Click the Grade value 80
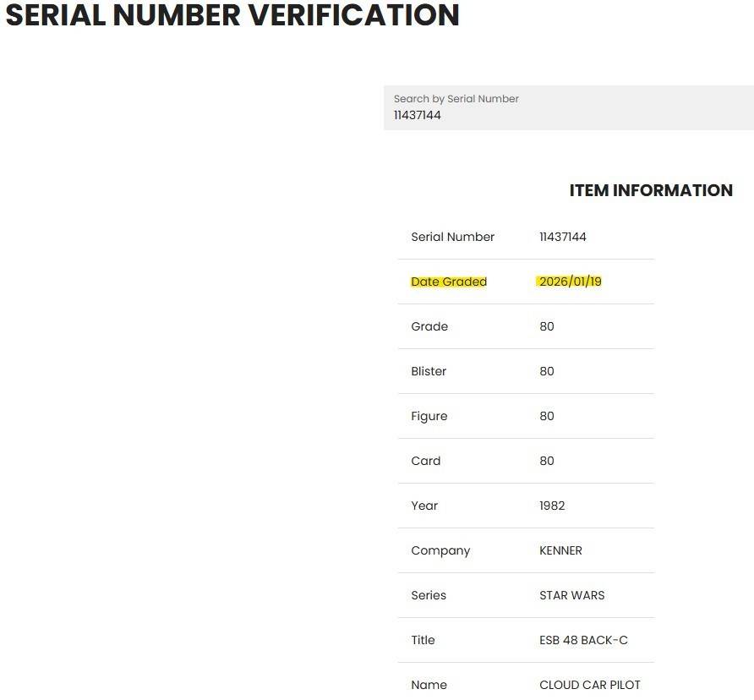This screenshot has height=700, width=754. [547, 326]
